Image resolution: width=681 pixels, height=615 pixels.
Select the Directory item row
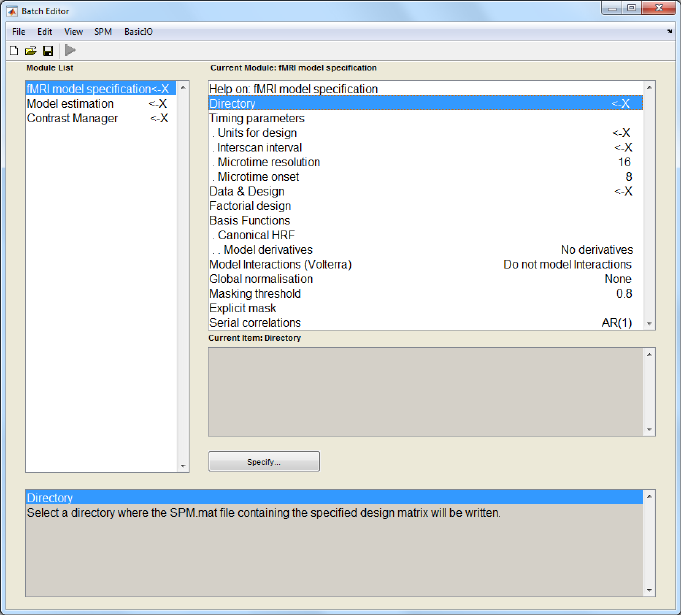point(426,103)
